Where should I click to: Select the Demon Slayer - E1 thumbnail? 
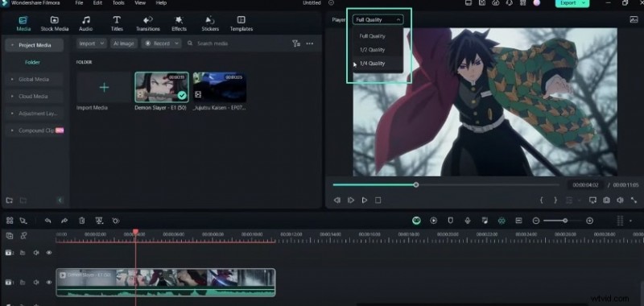pyautogui.click(x=162, y=87)
